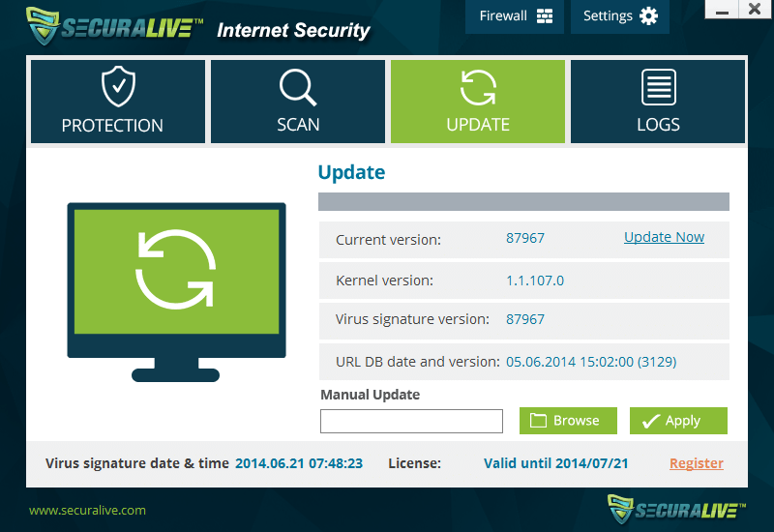The image size is (774, 532).
Task: Click the update progress bar
Action: [523, 202]
